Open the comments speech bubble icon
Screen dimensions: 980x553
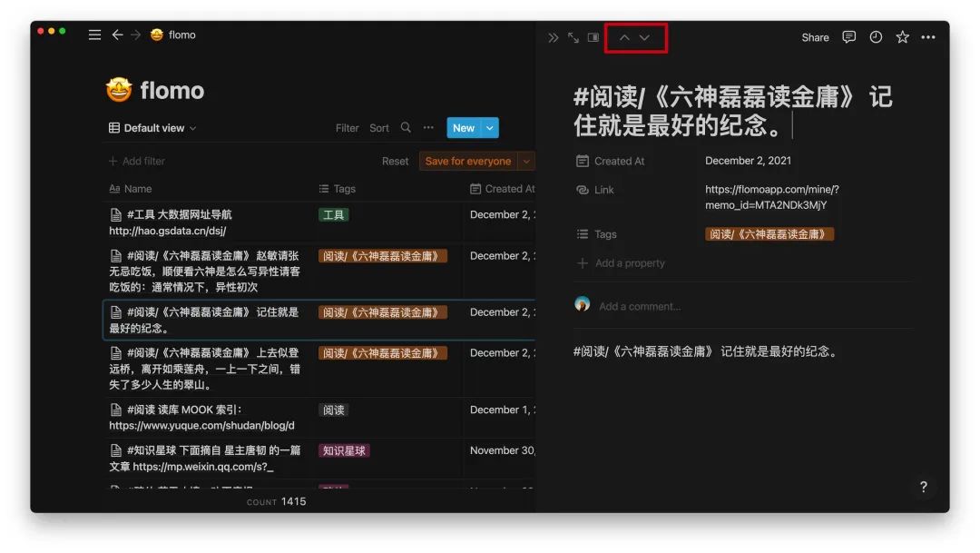848,37
